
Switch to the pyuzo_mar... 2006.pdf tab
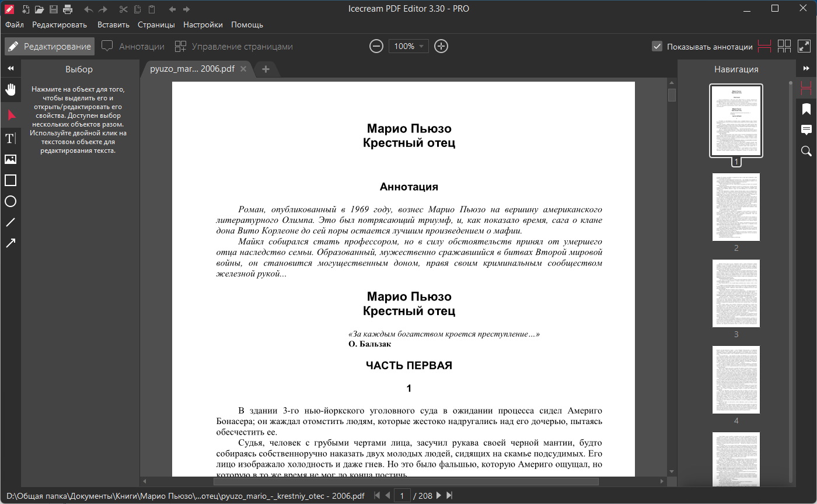193,69
